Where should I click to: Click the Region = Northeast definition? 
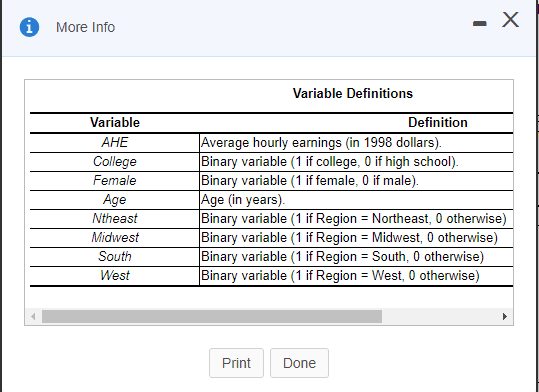(x=354, y=219)
